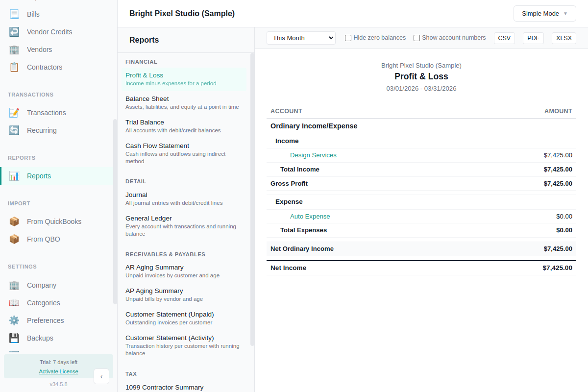Viewport: 588px width, 392px height.
Task: Open the From QuickBooks import icon
Action: pyautogui.click(x=14, y=221)
